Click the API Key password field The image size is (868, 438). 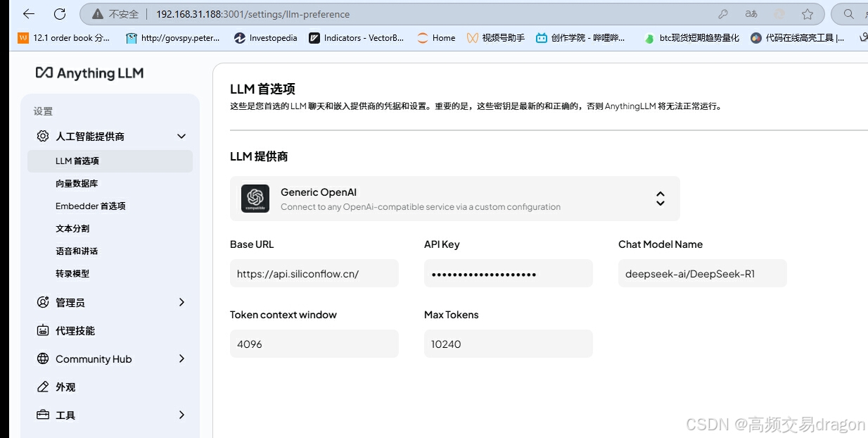click(x=509, y=273)
